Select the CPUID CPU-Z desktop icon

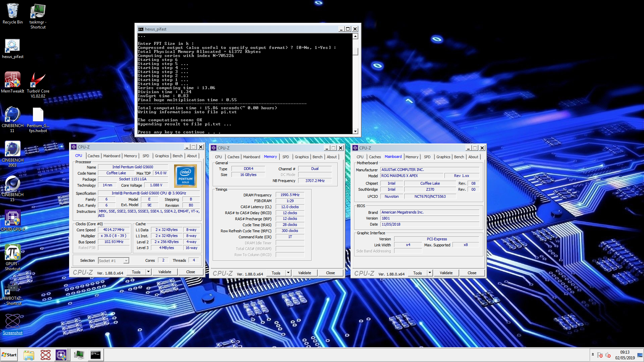click(12, 220)
